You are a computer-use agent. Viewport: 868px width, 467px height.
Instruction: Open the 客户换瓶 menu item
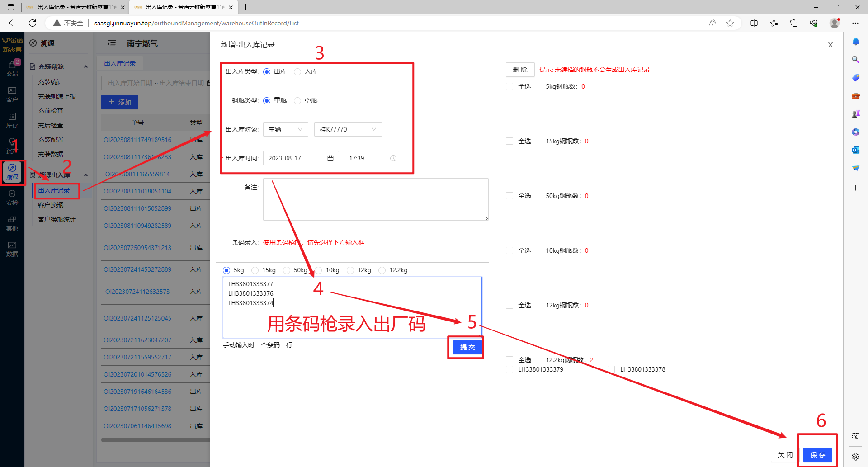tap(51, 205)
